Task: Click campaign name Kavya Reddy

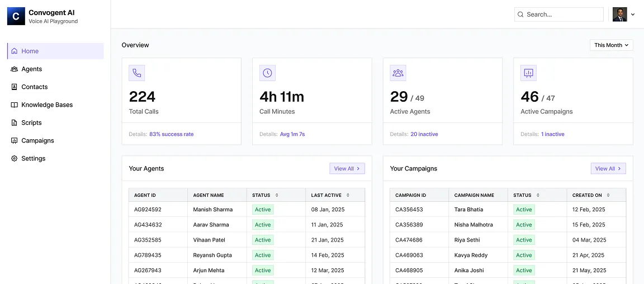Action: (x=471, y=255)
